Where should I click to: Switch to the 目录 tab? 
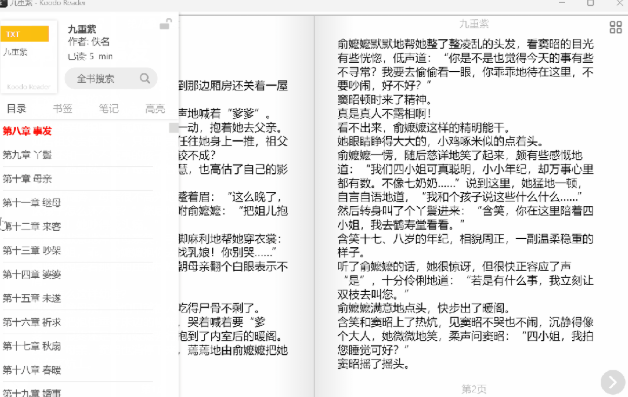click(x=16, y=109)
